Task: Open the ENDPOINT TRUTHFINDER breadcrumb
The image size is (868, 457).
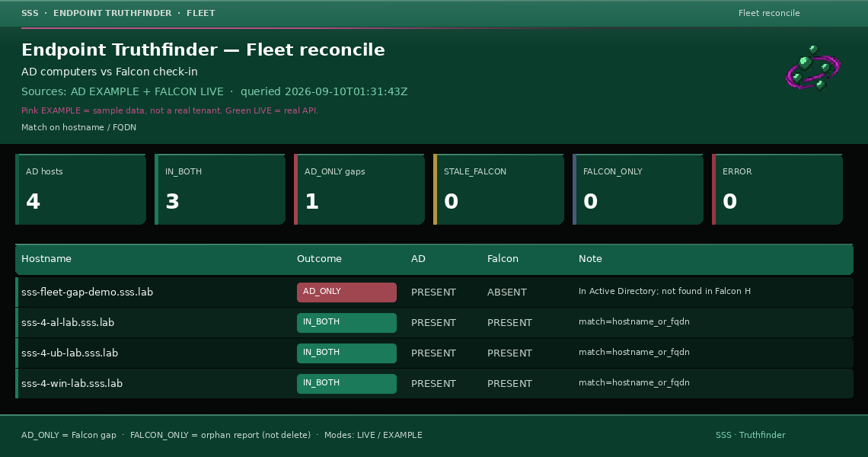Action: point(113,13)
